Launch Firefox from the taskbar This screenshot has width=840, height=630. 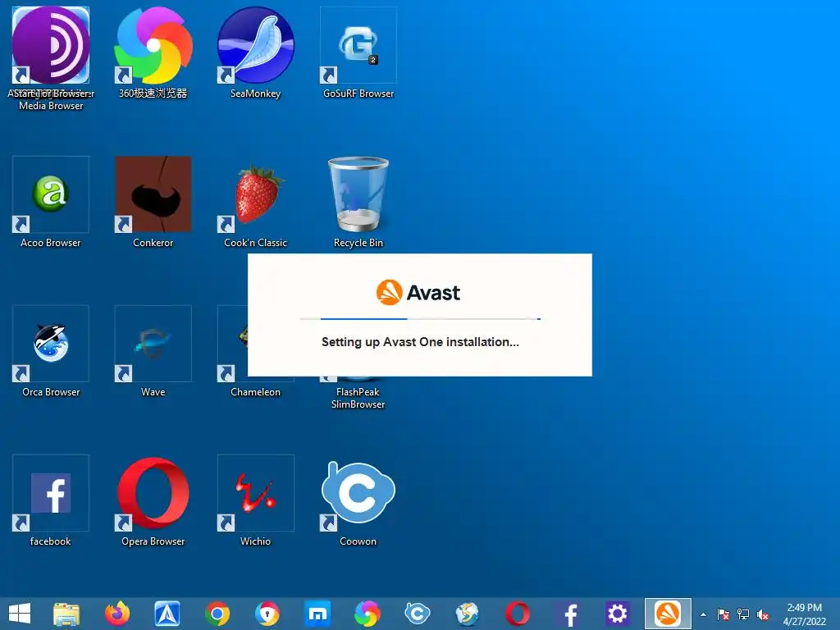pos(116,614)
